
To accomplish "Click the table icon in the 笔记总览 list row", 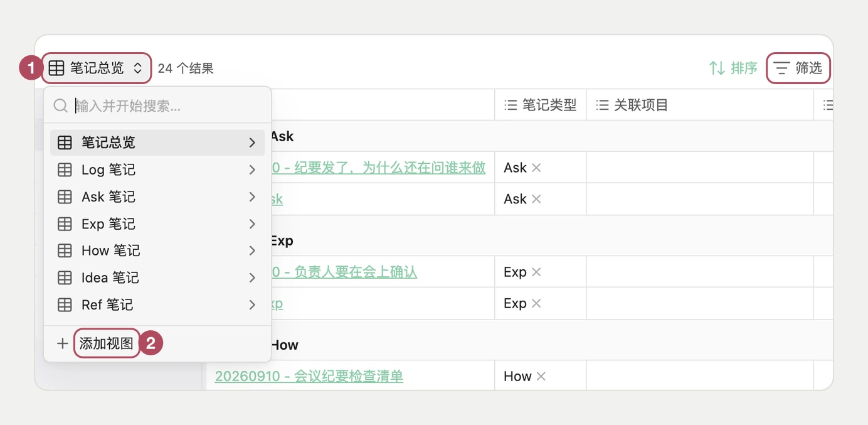I will [65, 143].
